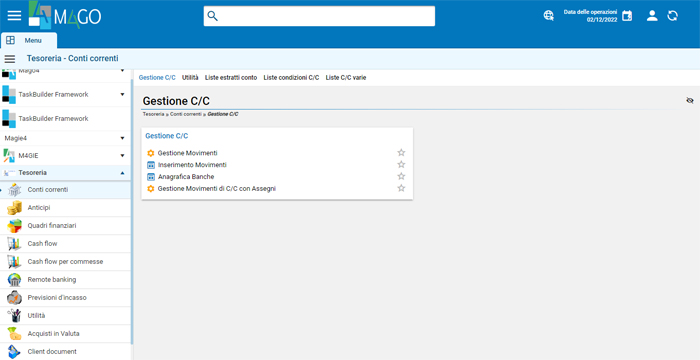This screenshot has height=360, width=700.
Task: Select Quadri finanziari in the sidebar
Action: click(x=65, y=226)
